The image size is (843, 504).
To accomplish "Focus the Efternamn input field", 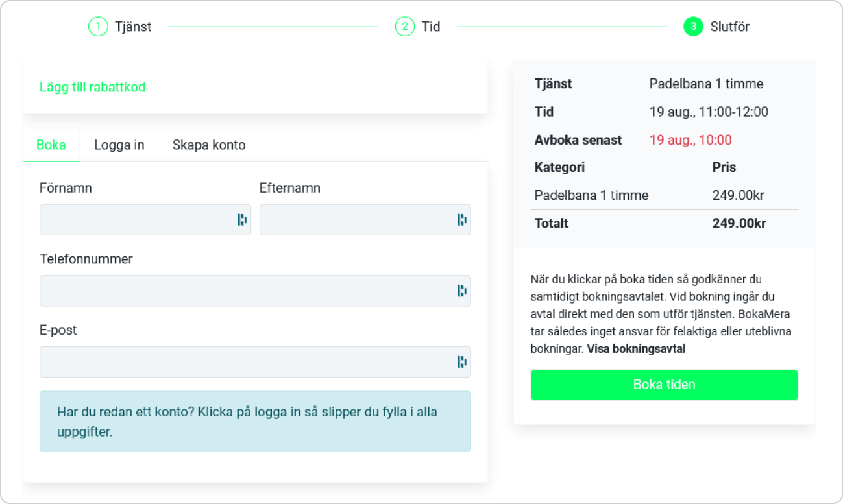I will (x=365, y=220).
